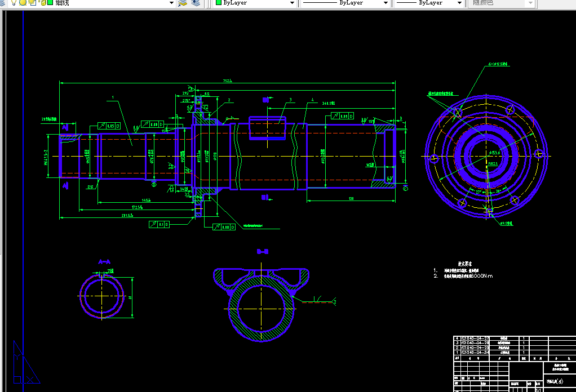
Task: Open the 细线 layer dropdown list
Action: click(171, 3)
